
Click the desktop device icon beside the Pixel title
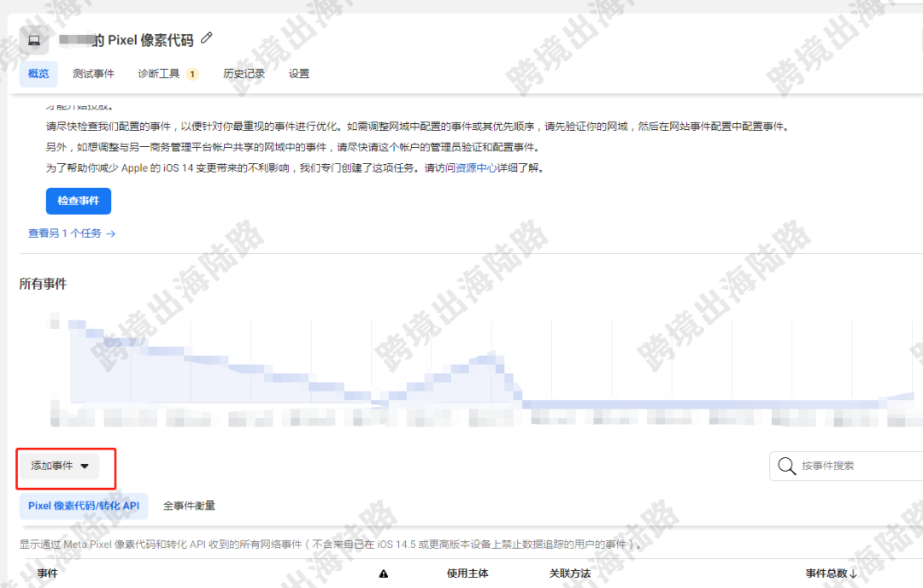pos(33,39)
